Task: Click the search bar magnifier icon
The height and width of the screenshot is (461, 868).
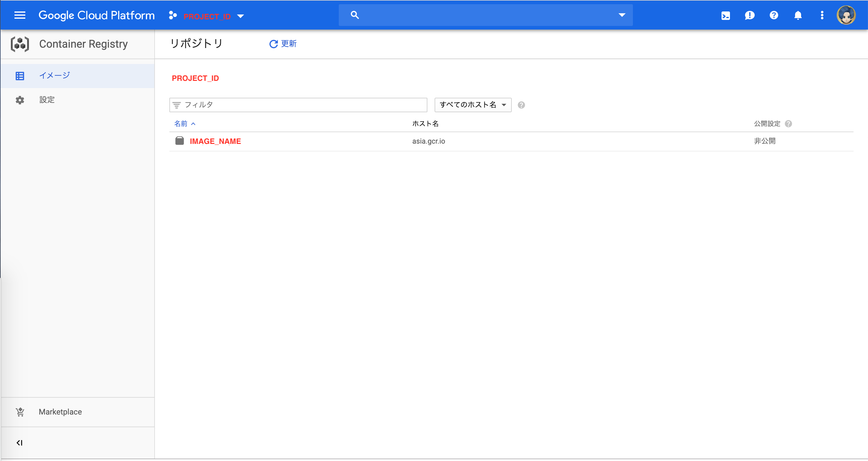Action: coord(354,15)
